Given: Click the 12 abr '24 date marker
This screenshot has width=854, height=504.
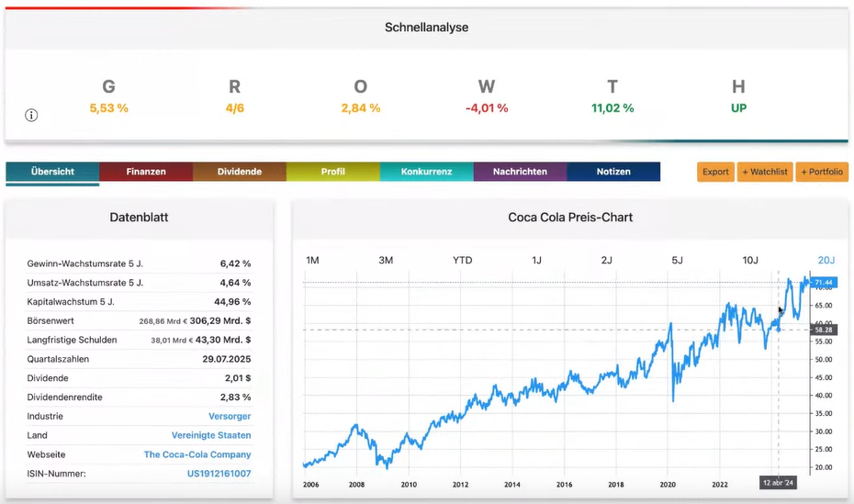Looking at the screenshot, I should [x=779, y=483].
